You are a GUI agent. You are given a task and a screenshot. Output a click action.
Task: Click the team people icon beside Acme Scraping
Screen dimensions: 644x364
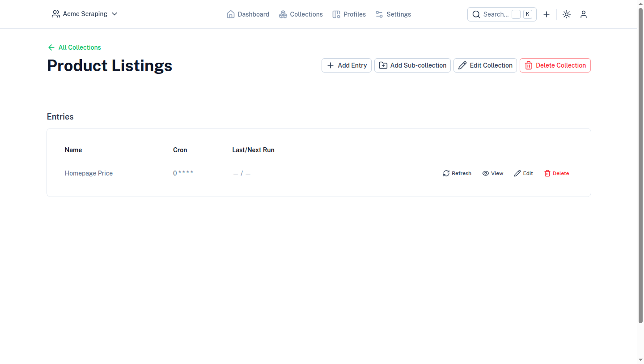[x=56, y=14]
